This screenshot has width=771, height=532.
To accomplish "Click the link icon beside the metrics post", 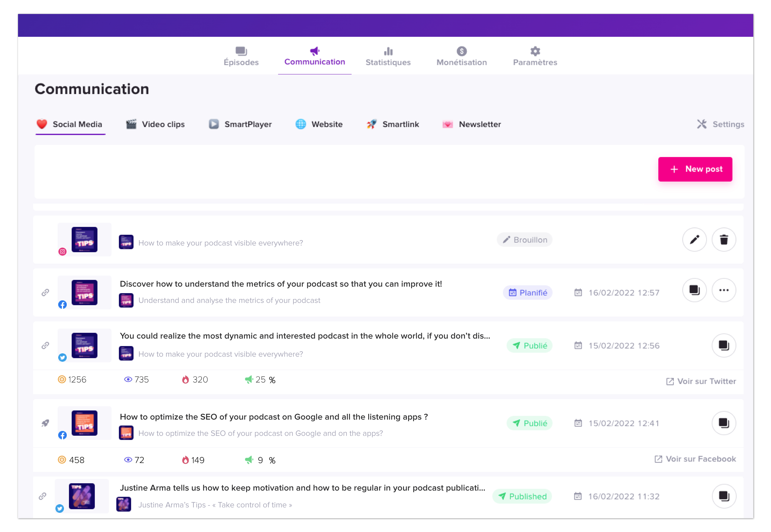I will coord(45,292).
